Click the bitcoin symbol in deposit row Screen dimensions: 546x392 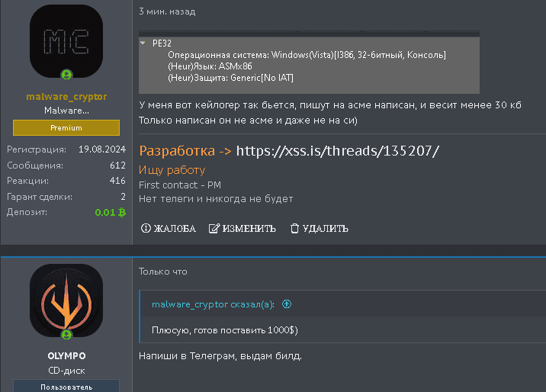[122, 212]
